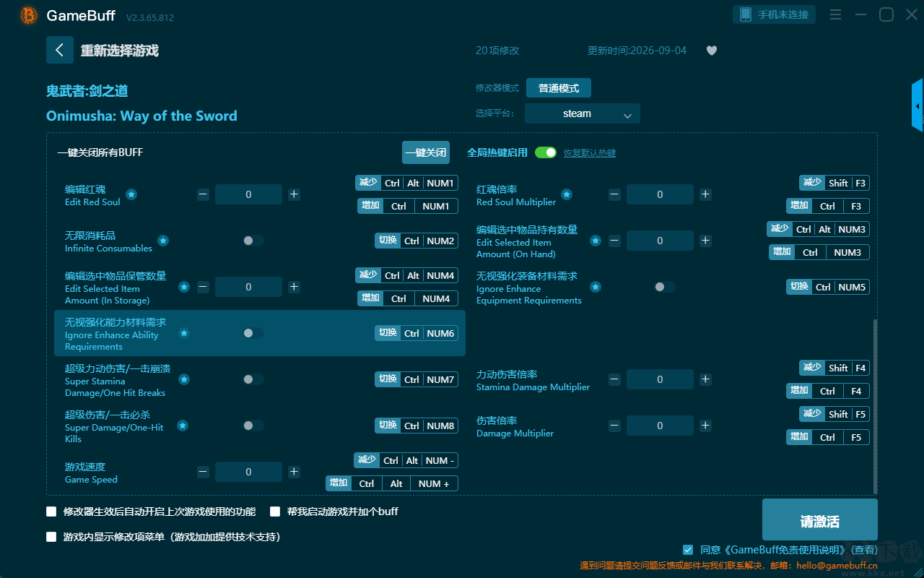Decrease Damage Multiplier with minus

[x=614, y=426]
